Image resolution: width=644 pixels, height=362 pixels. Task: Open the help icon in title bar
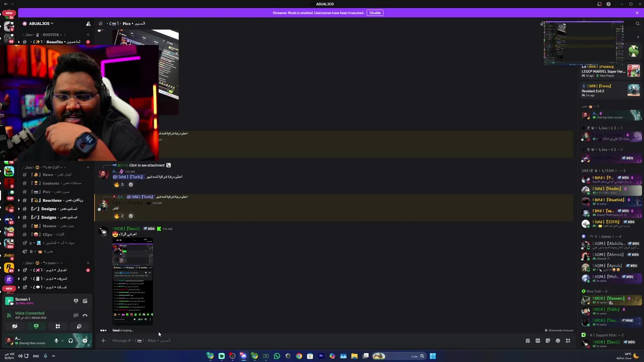click(608, 4)
